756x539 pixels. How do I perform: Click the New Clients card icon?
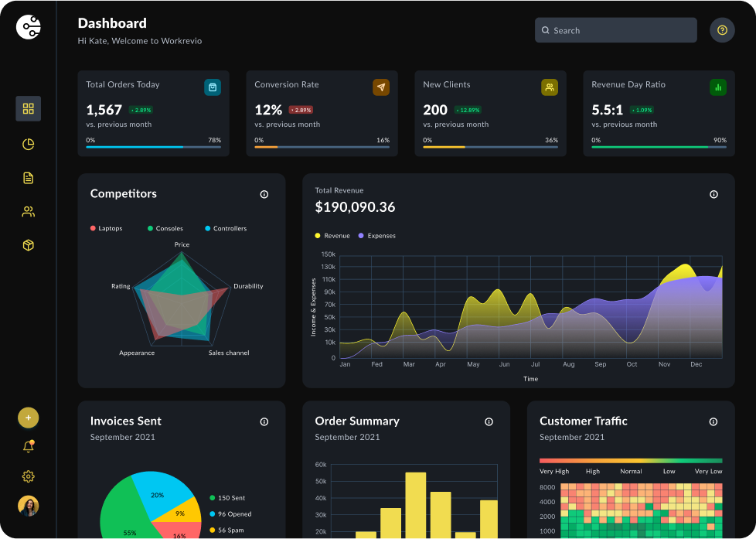tap(550, 87)
